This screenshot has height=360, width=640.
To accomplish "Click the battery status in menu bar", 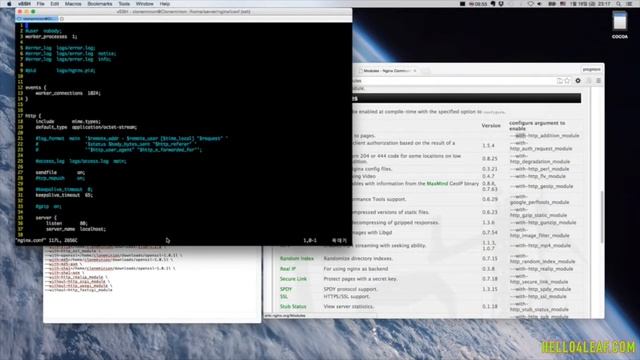I will (x=552, y=4).
